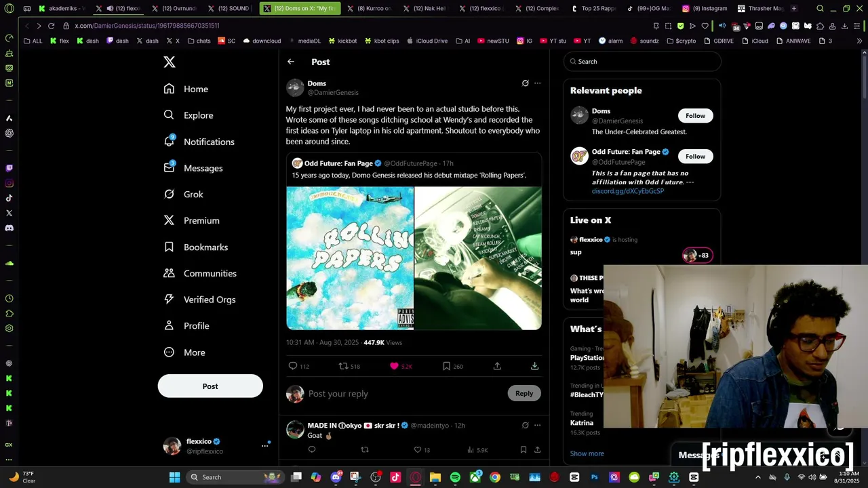
Task: Click Show more under trending list
Action: tap(587, 453)
